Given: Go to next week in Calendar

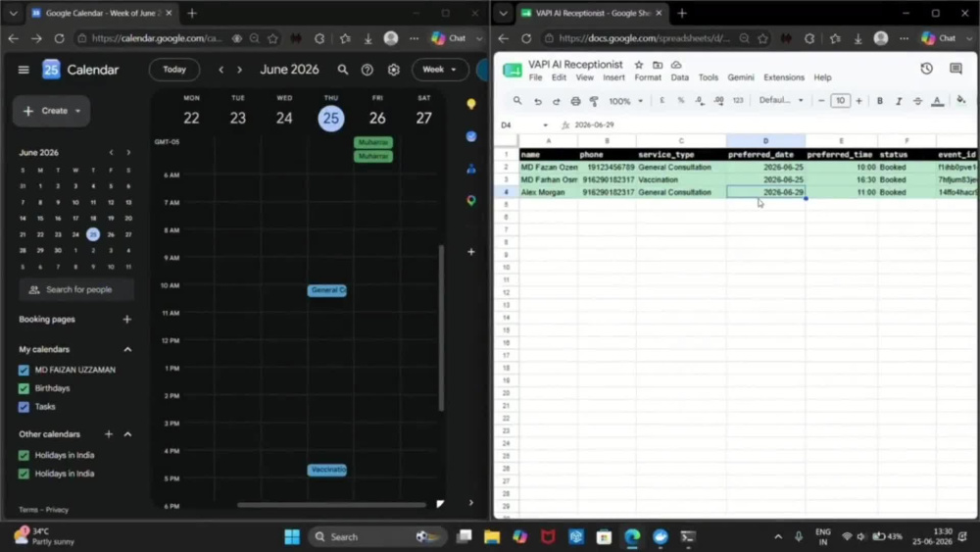Looking at the screenshot, I should pyautogui.click(x=239, y=70).
